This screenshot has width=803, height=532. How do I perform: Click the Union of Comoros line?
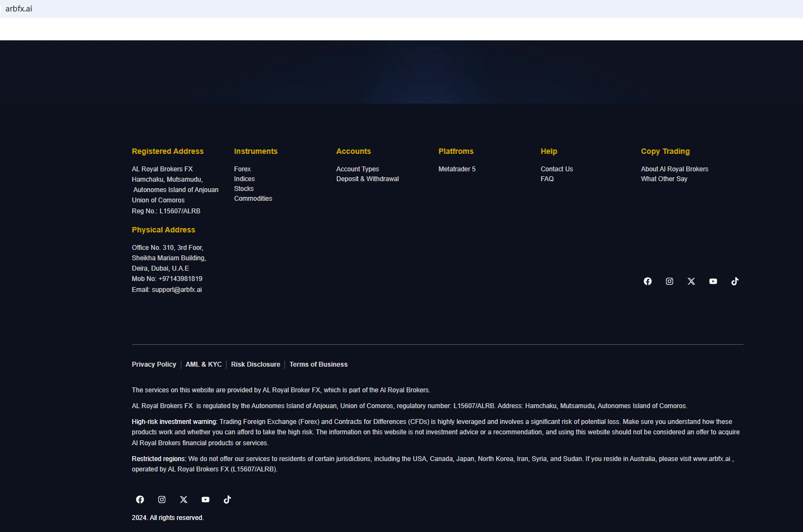[158, 200]
